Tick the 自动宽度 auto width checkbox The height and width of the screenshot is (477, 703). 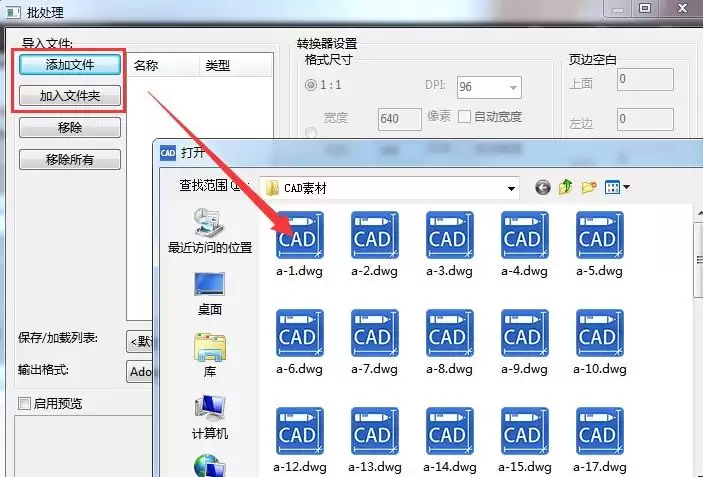pos(464,117)
